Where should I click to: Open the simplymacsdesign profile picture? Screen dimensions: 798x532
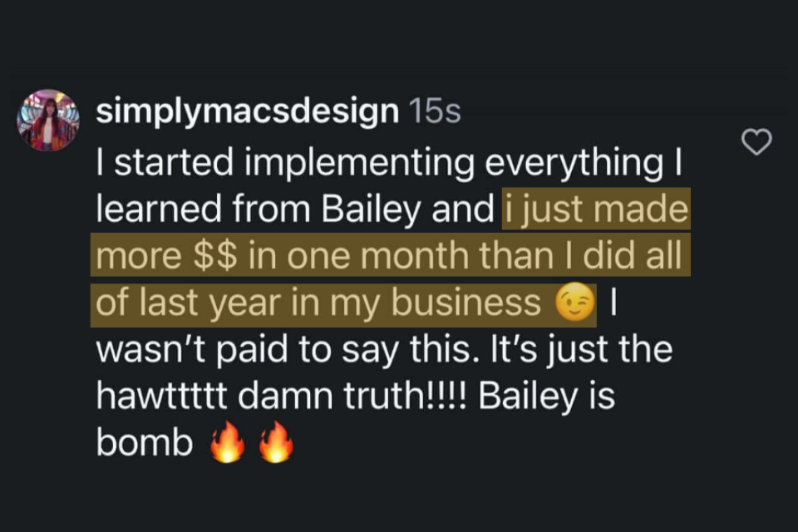click(48, 121)
